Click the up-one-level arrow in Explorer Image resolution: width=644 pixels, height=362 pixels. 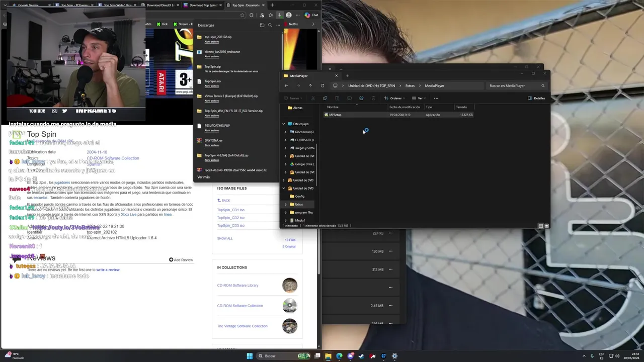[x=310, y=85]
